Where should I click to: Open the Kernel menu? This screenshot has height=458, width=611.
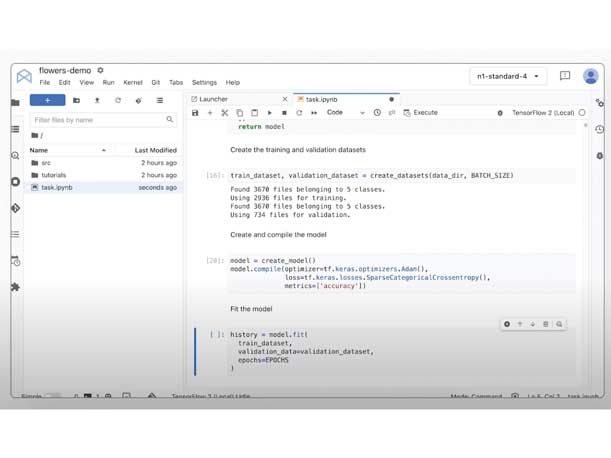[x=132, y=83]
